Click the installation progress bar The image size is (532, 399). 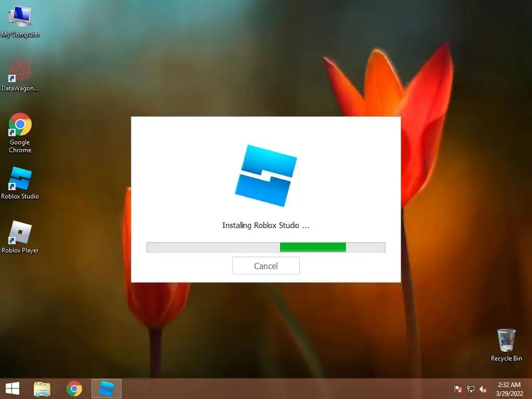(265, 247)
